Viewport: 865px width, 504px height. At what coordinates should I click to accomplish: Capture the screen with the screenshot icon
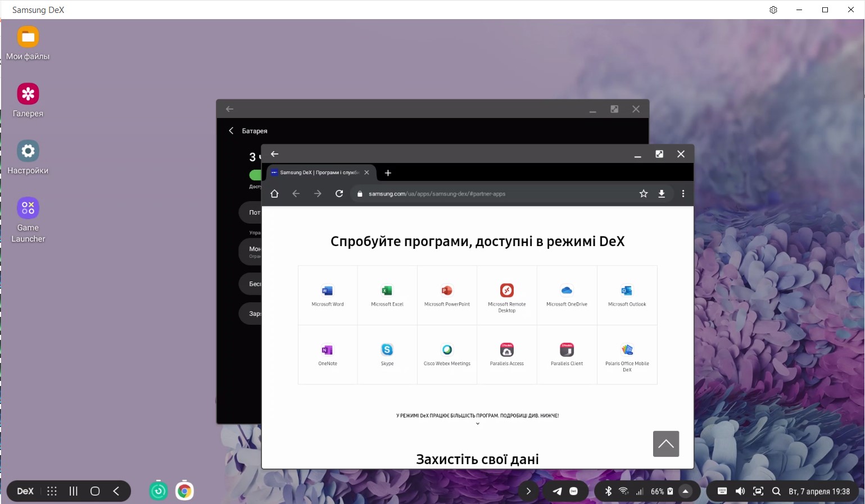coord(758,491)
